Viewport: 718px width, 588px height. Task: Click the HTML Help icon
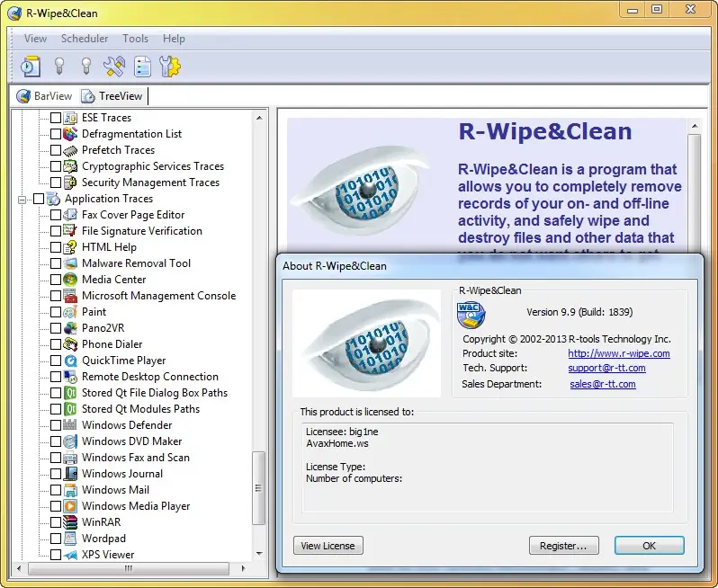tap(70, 247)
